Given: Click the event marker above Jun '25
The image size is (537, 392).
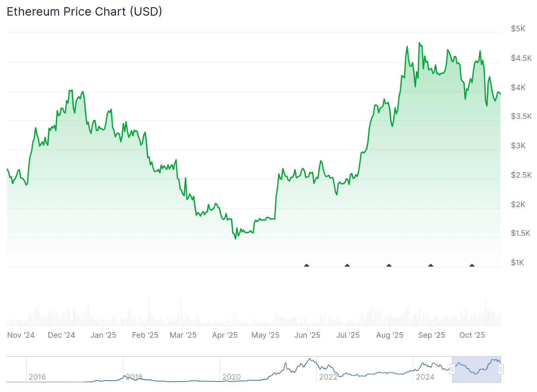Looking at the screenshot, I should pyautogui.click(x=306, y=265).
